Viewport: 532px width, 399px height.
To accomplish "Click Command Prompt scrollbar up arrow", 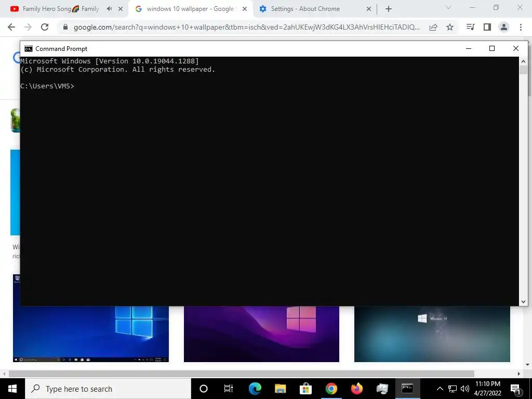I will tap(523, 61).
